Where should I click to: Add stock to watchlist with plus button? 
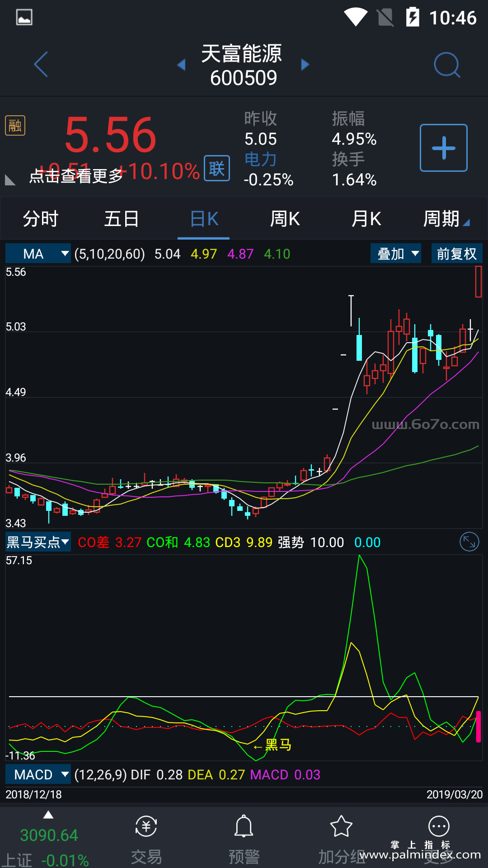444,148
